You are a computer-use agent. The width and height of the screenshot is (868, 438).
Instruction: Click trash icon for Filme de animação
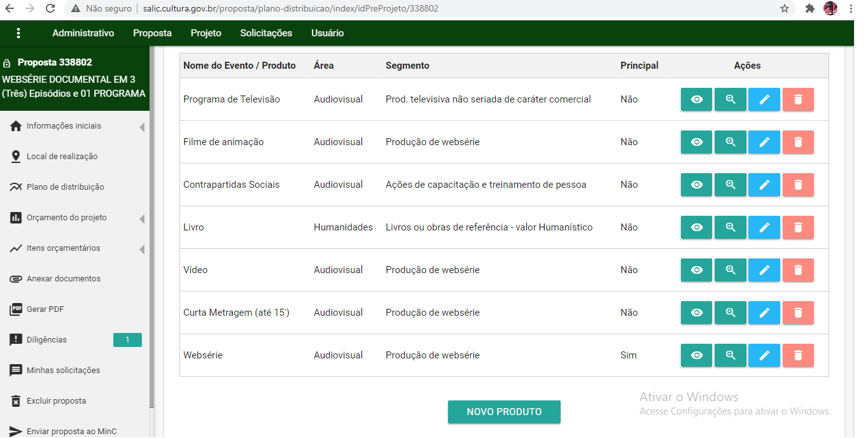click(798, 142)
